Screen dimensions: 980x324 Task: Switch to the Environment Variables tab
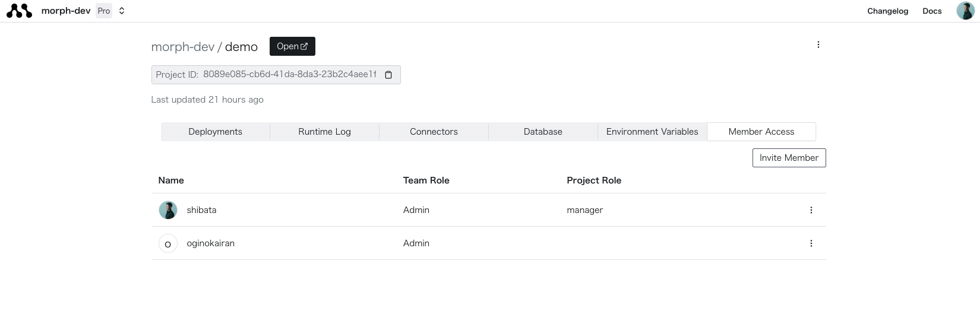(652, 132)
